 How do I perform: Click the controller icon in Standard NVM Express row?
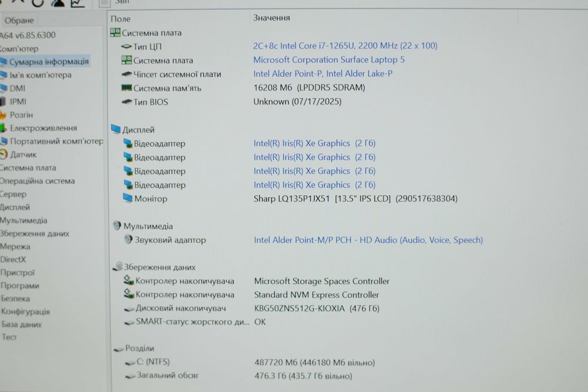point(129,294)
